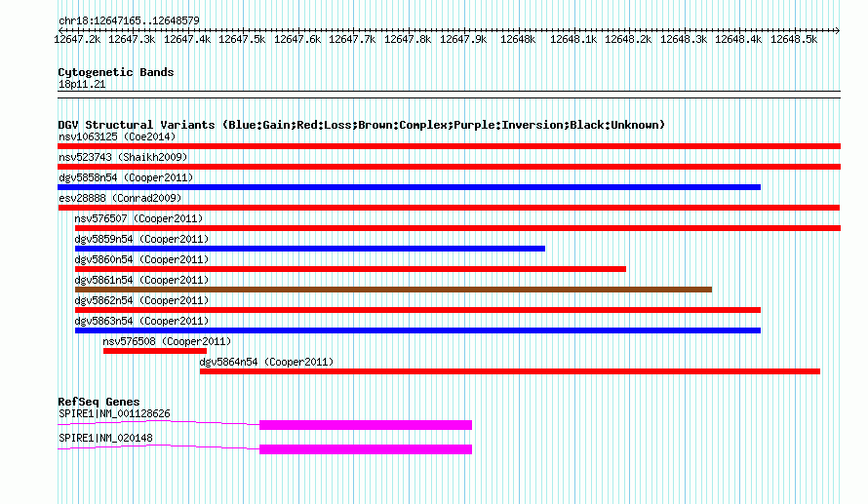Image resolution: width=868 pixels, height=504 pixels.
Task: Select the 12647.9k ruler tick label
Action: tap(463, 39)
